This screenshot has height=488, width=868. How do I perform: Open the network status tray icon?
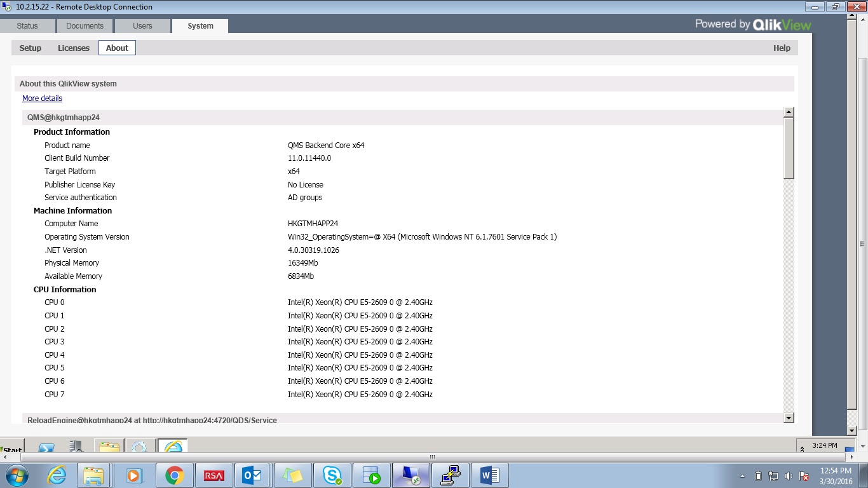coord(773,476)
